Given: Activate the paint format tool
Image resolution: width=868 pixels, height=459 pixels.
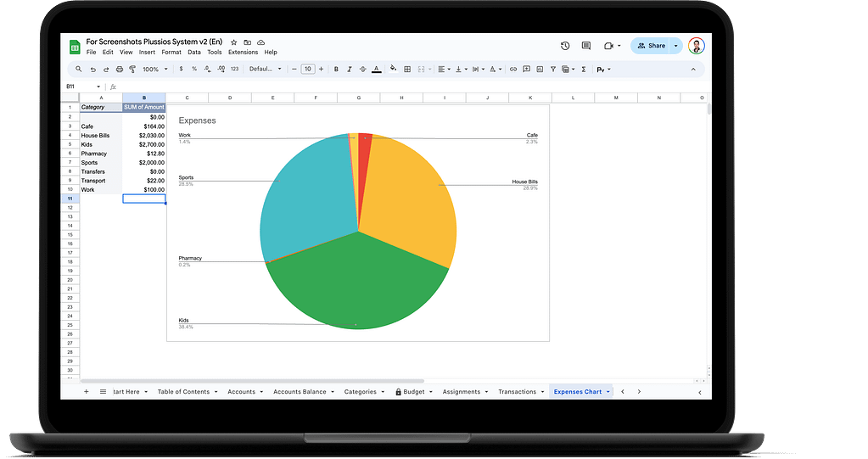Looking at the screenshot, I should [132, 70].
